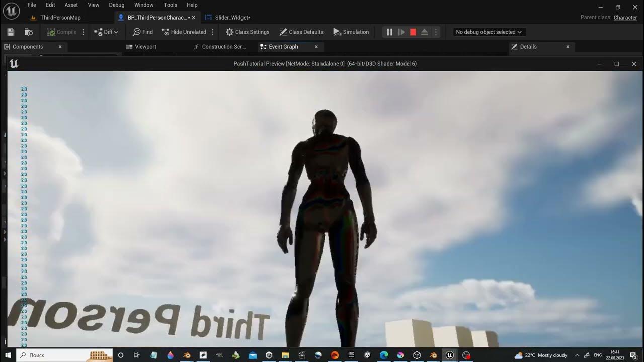Click the taskbar search box
The image size is (644, 362).
tap(65, 355)
